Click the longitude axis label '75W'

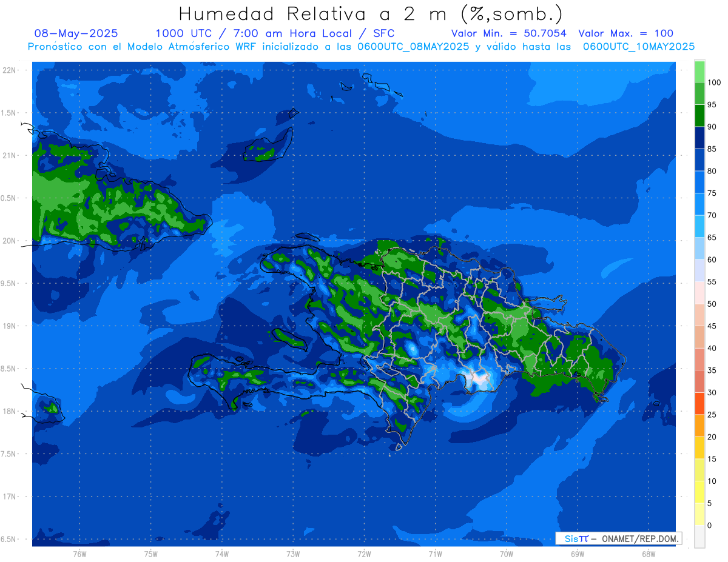[x=151, y=554]
